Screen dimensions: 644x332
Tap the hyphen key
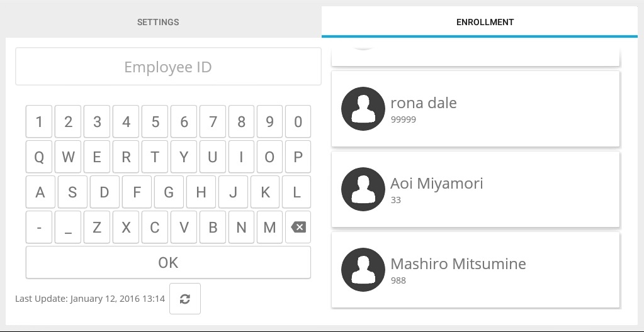tap(39, 227)
